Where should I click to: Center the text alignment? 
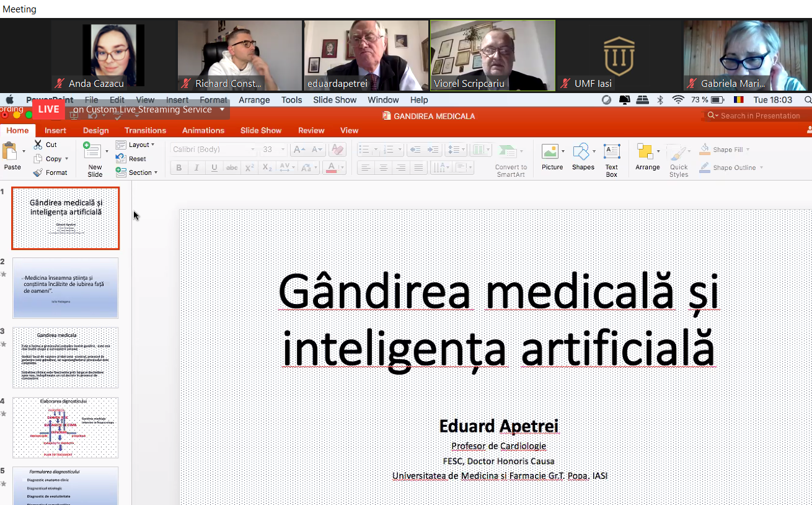(384, 168)
